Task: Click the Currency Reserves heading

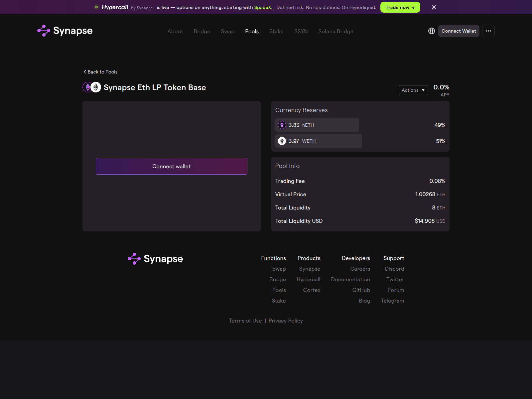Action: pos(302,110)
